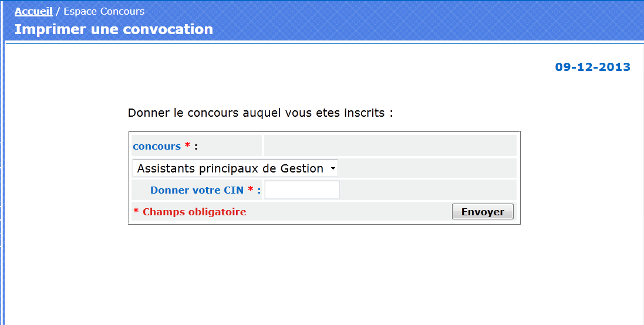Screen dimensions: 644x325
Task: Click the gray area right of the CIN field
Action: 428,190
